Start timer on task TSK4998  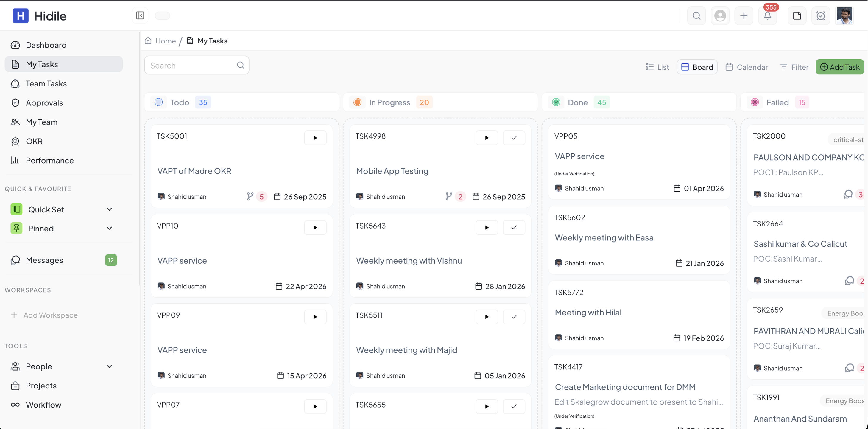point(487,138)
